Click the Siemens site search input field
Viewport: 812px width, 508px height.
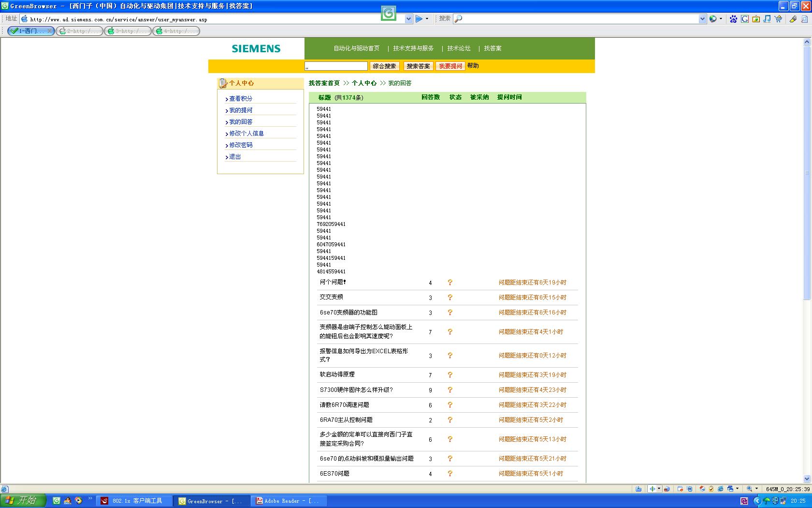[x=336, y=66]
